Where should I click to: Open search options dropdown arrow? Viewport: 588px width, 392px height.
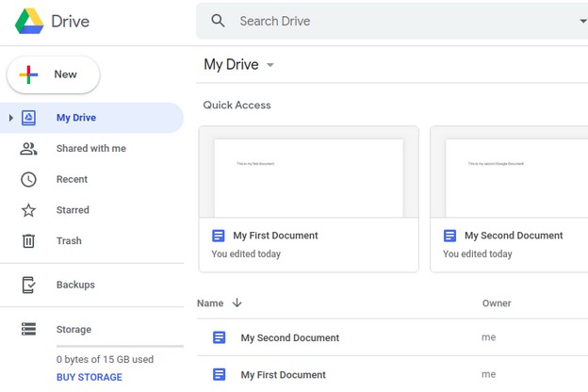pos(583,22)
